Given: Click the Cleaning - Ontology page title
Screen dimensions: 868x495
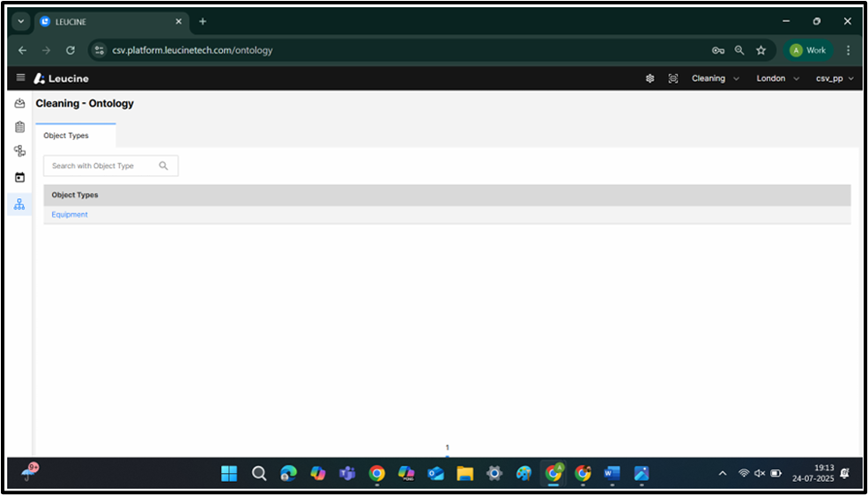Looking at the screenshot, I should 85,103.
